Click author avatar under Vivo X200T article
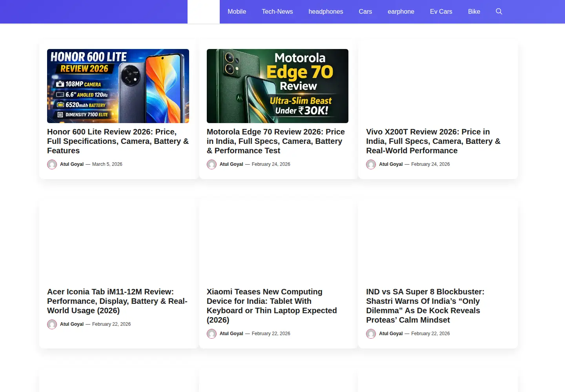 (x=371, y=165)
